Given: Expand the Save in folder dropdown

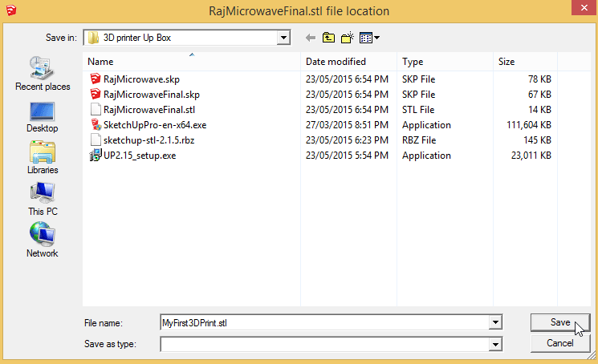Looking at the screenshot, I should coord(283,38).
